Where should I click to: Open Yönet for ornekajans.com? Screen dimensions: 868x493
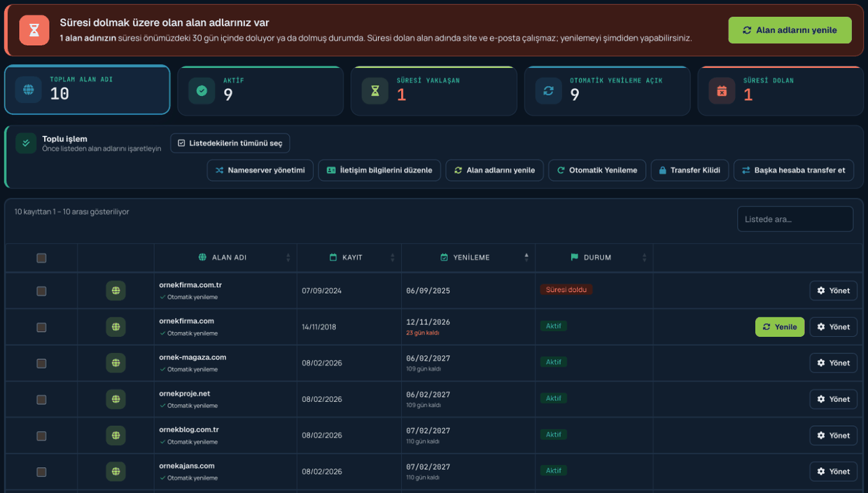pos(833,471)
